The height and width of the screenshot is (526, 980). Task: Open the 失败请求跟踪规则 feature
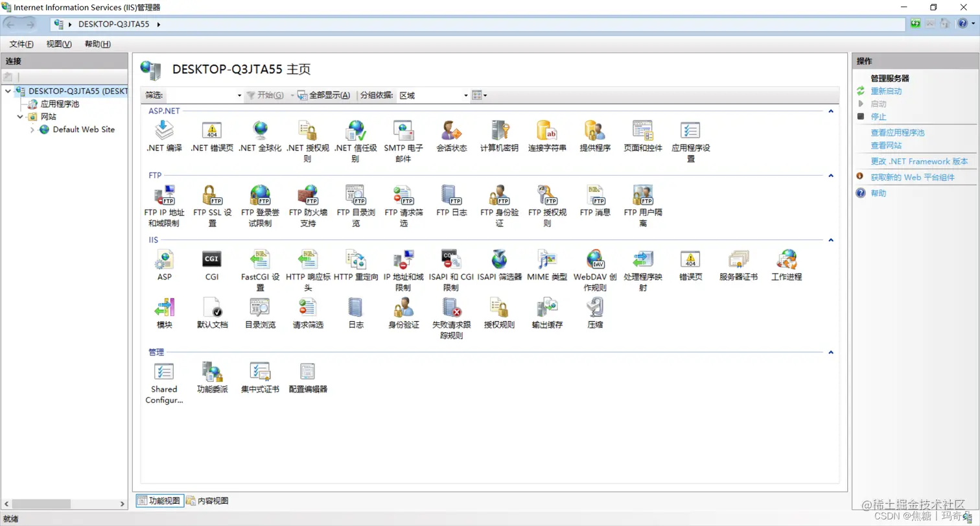coord(451,318)
